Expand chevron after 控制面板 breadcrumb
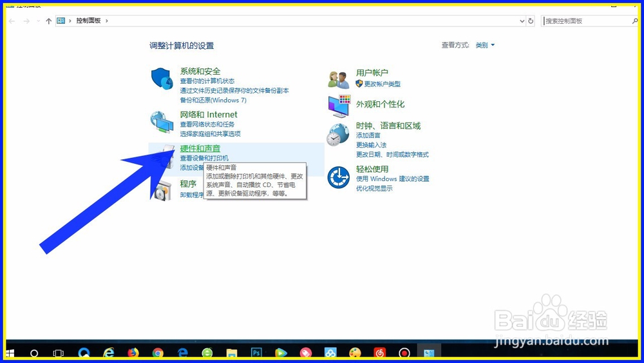The height and width of the screenshot is (363, 644). coord(107,21)
